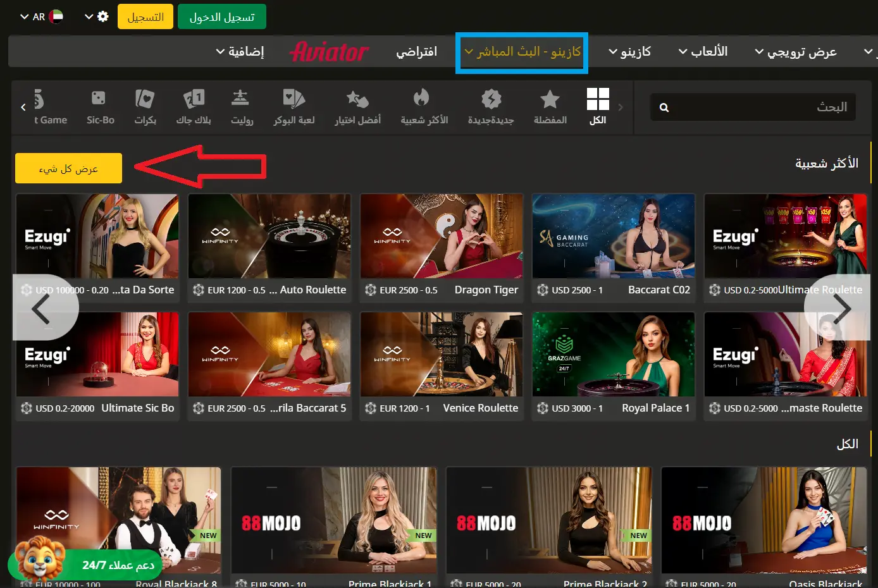
Task: Open the settings gear dropdown
Action: (97, 16)
